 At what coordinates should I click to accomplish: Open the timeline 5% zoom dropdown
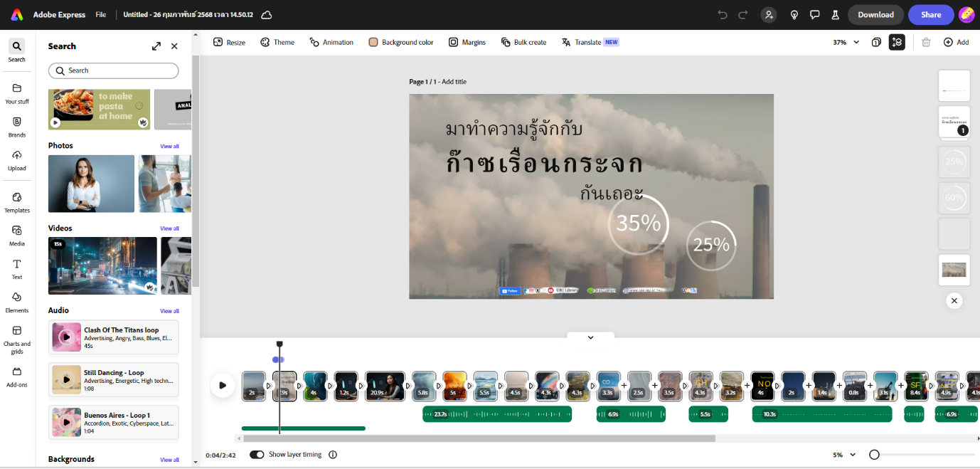[x=845, y=455]
